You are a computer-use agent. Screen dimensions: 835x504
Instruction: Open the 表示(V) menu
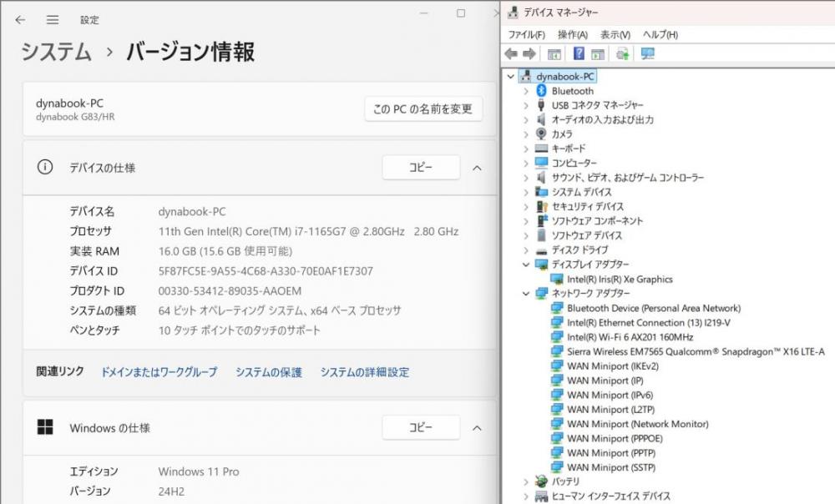click(615, 34)
